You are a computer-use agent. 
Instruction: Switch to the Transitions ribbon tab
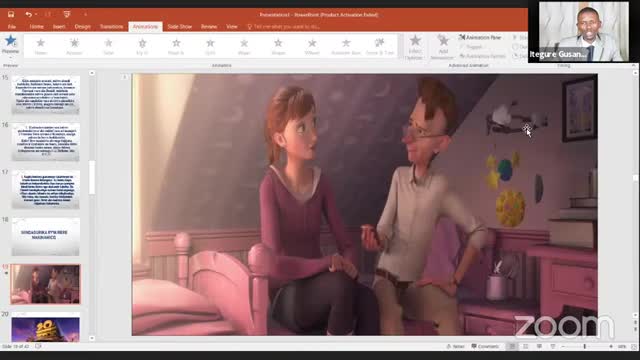(x=111, y=27)
